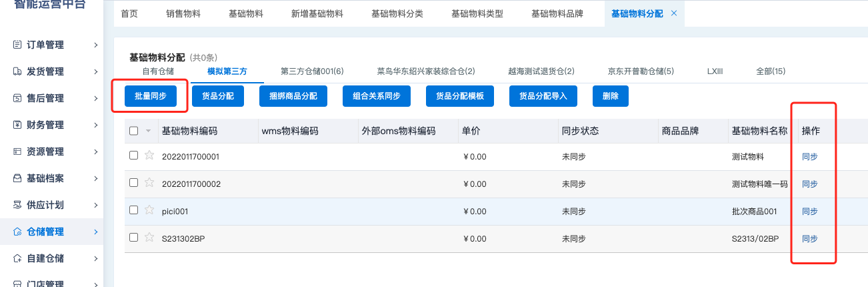The image size is (868, 287).
Task: Click the 仓储管理 house icon
Action: (18, 232)
